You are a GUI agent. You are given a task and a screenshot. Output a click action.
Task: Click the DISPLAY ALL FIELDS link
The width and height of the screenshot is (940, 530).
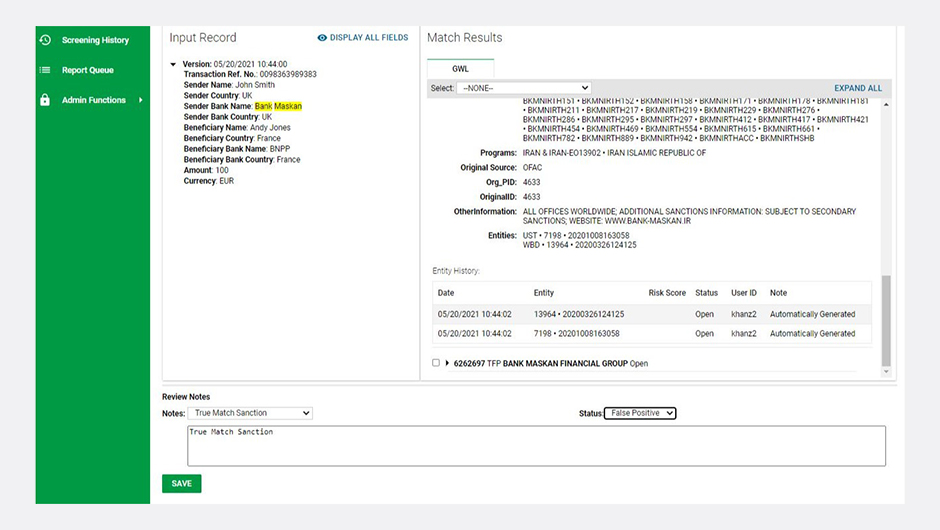(369, 38)
